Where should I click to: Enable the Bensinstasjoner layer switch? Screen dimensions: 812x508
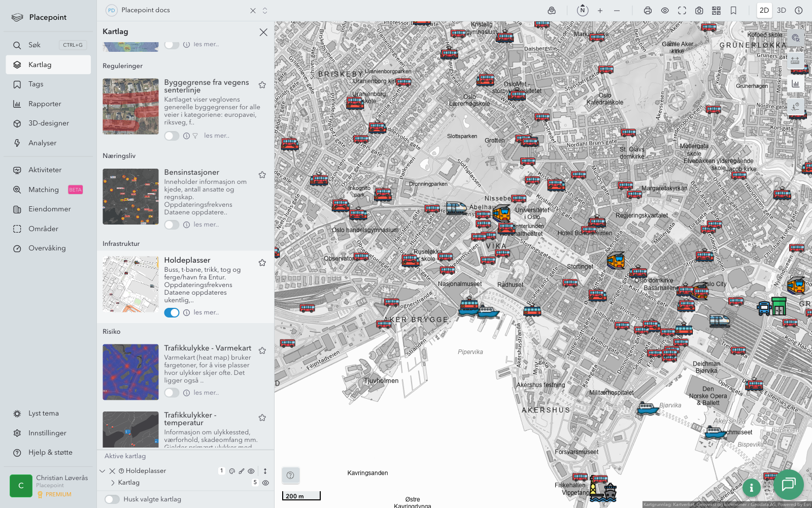click(172, 225)
